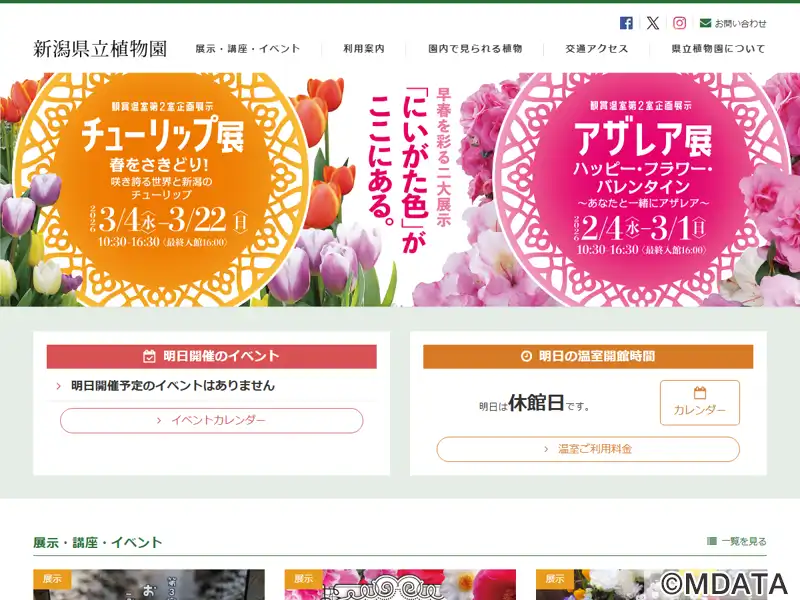Open the Instagram icon
800x600 pixels.
[x=679, y=23]
